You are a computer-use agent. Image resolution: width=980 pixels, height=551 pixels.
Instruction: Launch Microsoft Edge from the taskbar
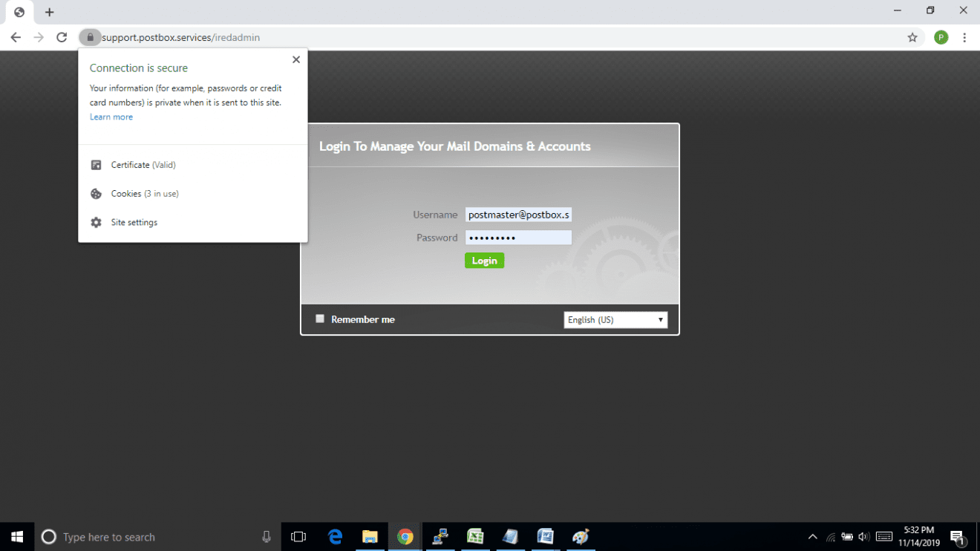pos(335,536)
